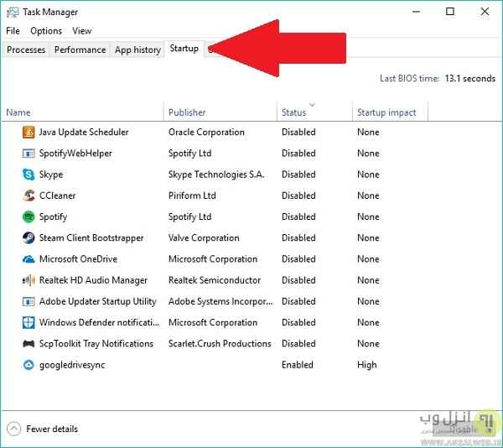This screenshot has width=503, height=448.
Task: Select the Skype entry name
Action: (51, 175)
